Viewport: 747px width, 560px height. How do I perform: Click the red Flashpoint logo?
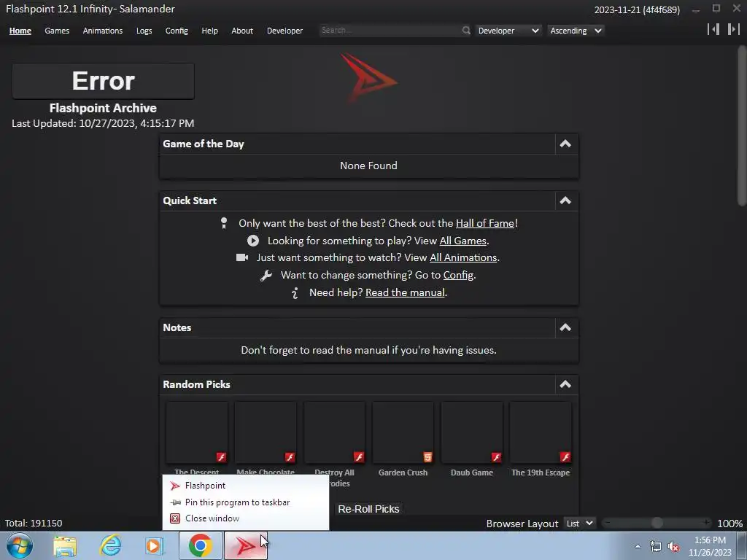click(x=368, y=79)
